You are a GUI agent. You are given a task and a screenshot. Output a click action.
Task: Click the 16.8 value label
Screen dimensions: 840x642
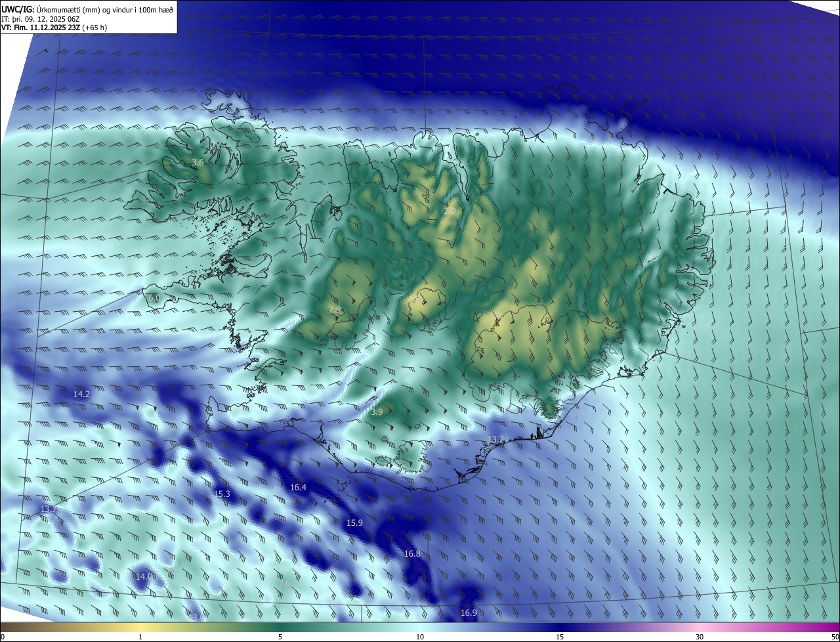[412, 553]
